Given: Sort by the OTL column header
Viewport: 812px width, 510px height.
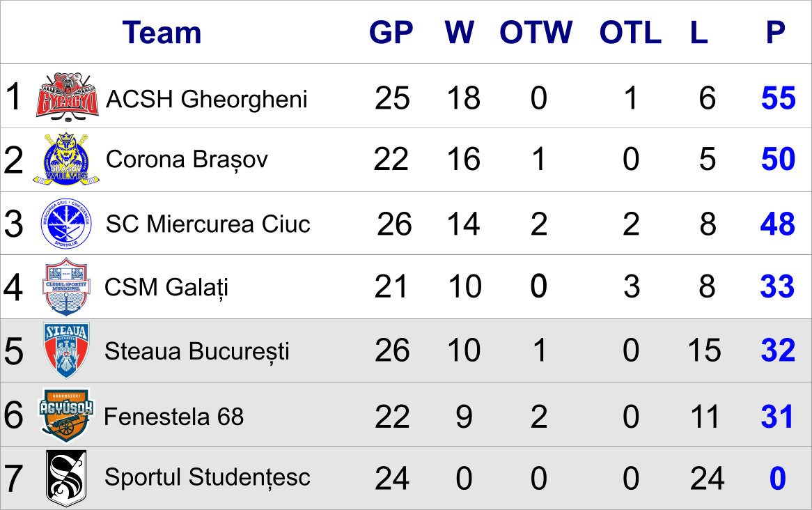Looking at the screenshot, I should [630, 33].
